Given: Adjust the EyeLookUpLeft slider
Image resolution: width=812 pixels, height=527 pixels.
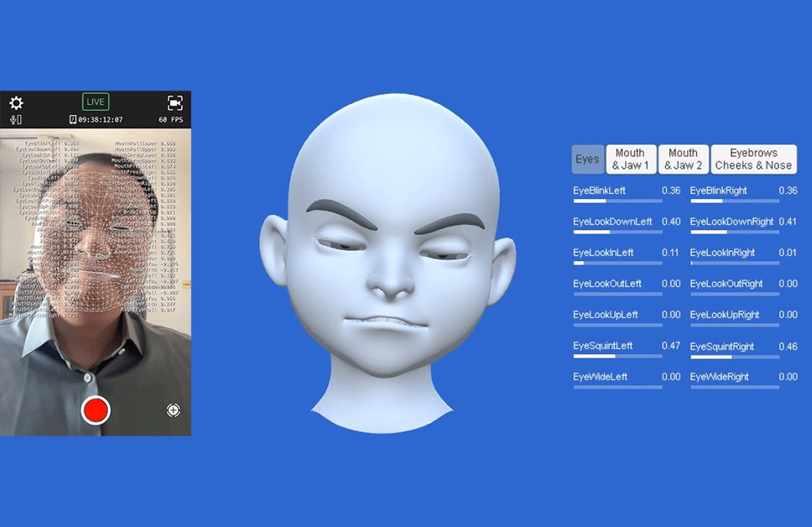Looking at the screenshot, I should [617, 326].
